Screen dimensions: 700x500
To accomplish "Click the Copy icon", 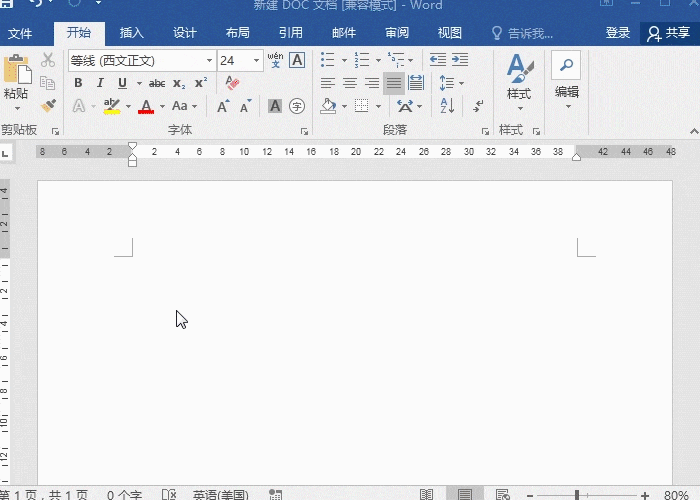I will click(47, 83).
